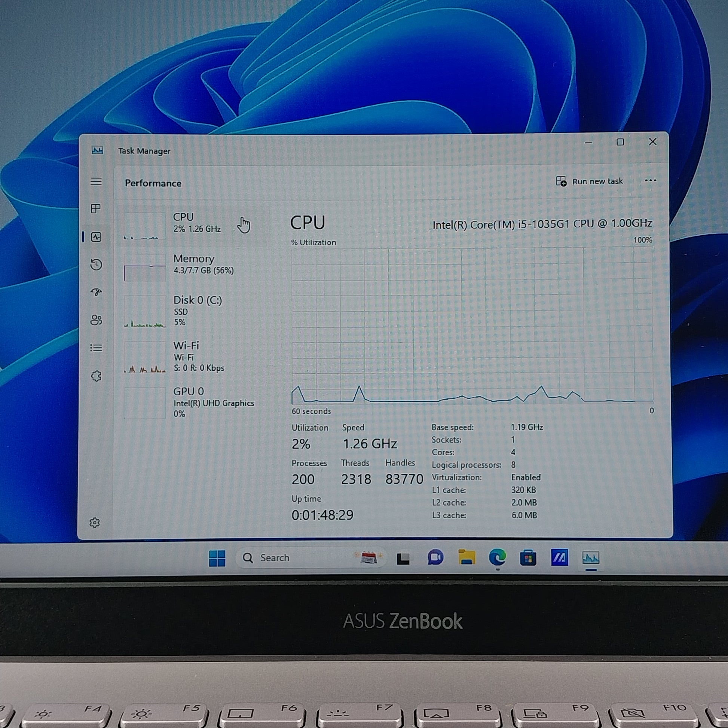Screen dimensions: 728x728
Task: Open the Users page icon
Action: click(x=96, y=320)
